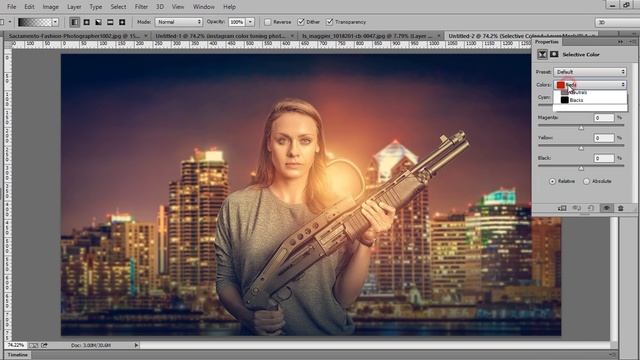Select the Angle Gradient style icon
640x360 pixels.
(x=98, y=22)
